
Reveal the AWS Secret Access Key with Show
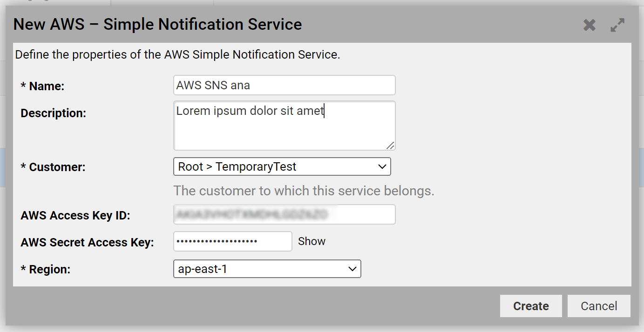click(312, 241)
